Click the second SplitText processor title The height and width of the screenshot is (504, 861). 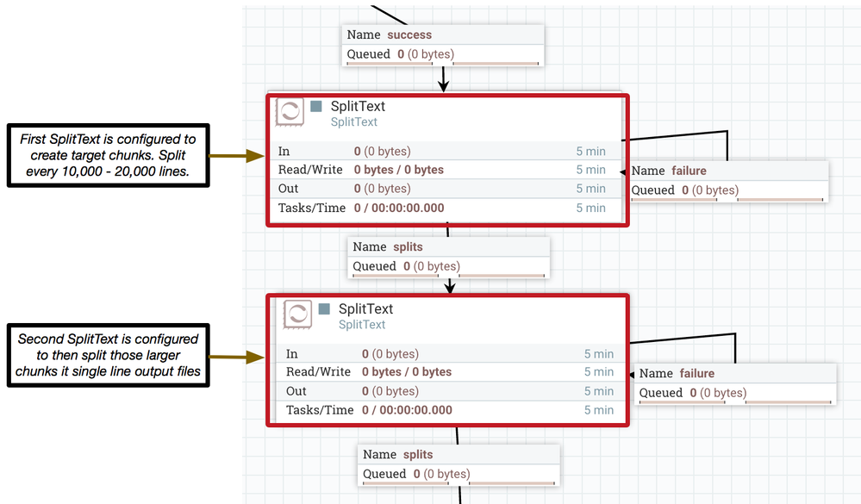365,308
